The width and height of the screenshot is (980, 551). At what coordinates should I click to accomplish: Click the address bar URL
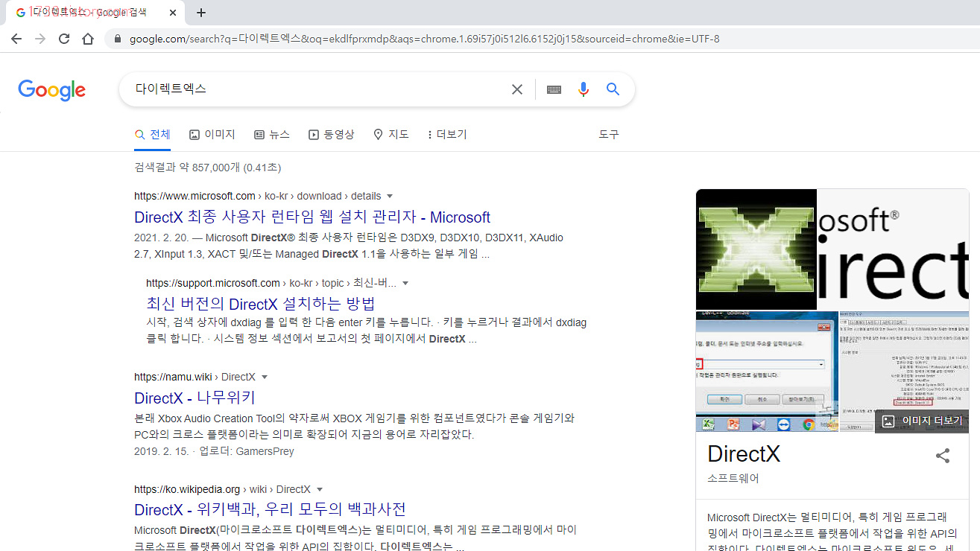click(425, 39)
